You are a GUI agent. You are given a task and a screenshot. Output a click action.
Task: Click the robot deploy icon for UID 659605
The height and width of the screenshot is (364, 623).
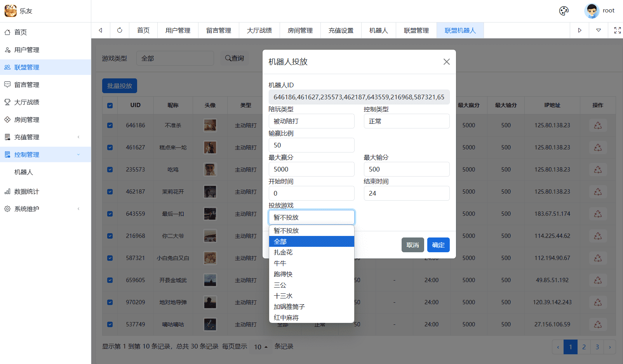tap(598, 280)
